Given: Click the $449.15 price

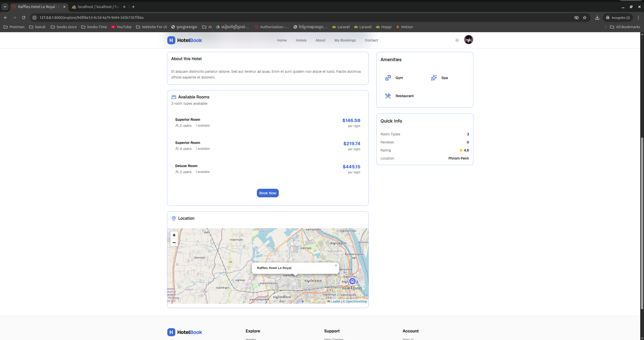Looking at the screenshot, I should click(x=351, y=167).
